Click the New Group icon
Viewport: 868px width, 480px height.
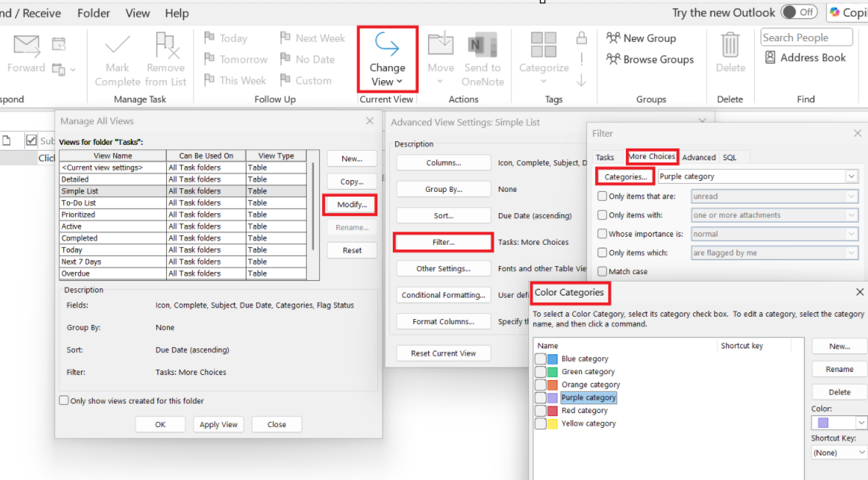613,37
